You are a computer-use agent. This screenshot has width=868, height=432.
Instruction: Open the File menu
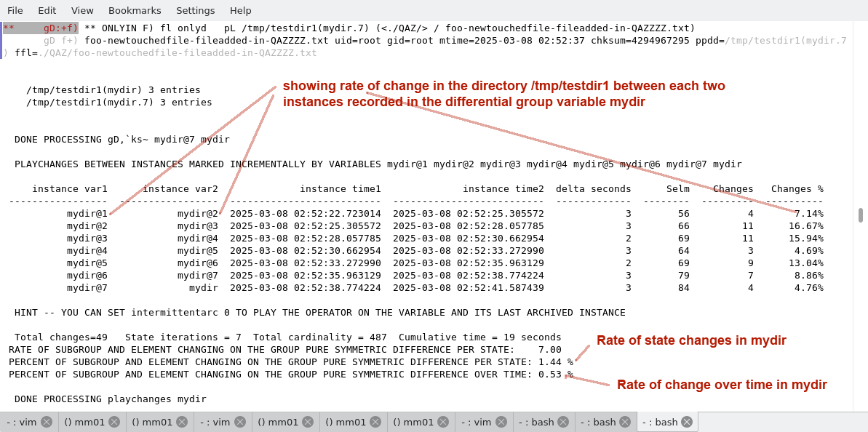point(15,10)
